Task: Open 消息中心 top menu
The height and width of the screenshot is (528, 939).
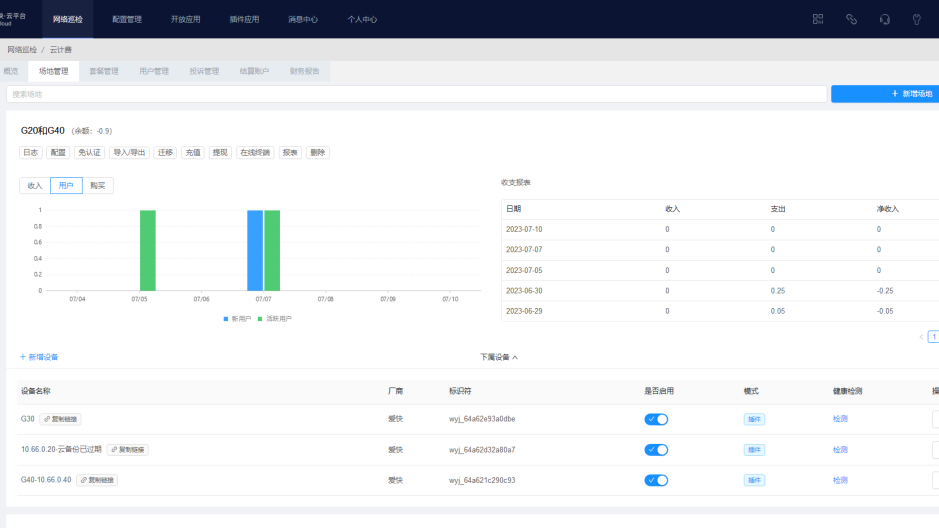Action: (x=303, y=19)
